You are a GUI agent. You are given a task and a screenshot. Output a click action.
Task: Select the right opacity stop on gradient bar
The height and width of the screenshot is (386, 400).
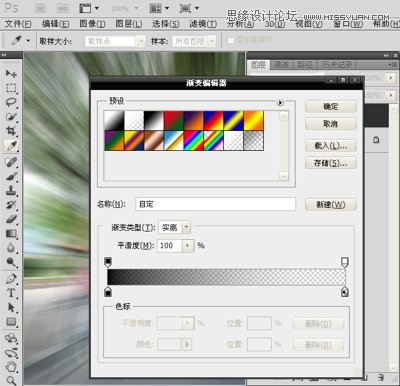(345, 262)
